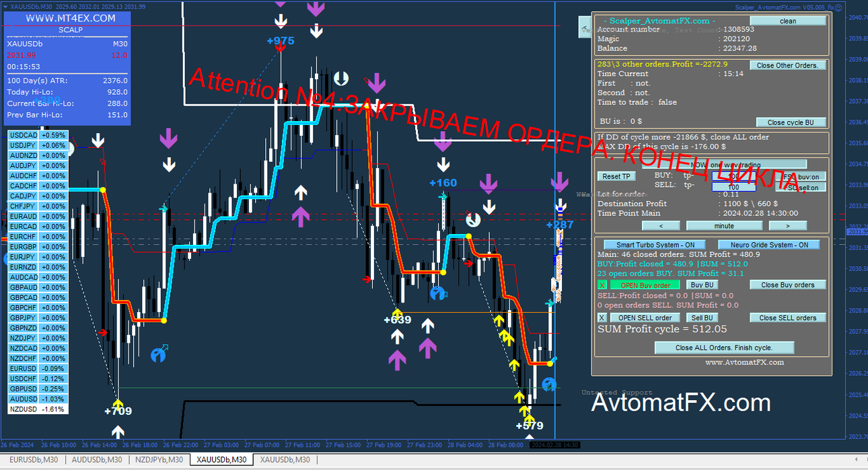
Task: Click the Sell BU button
Action: coord(701,318)
